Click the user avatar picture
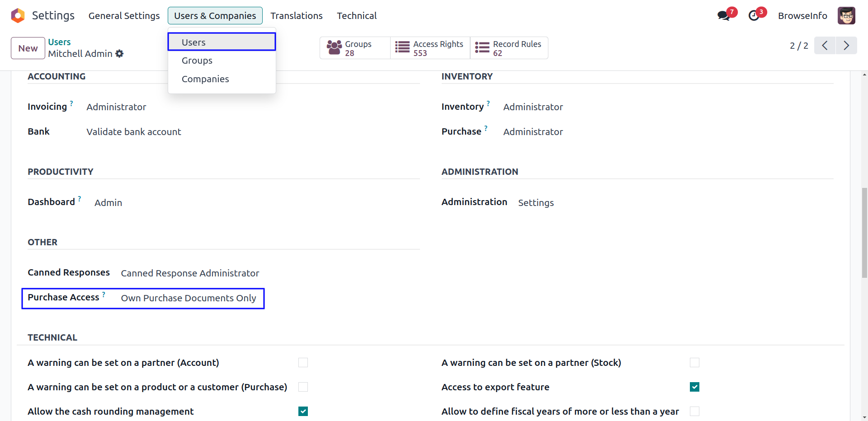 [846, 16]
